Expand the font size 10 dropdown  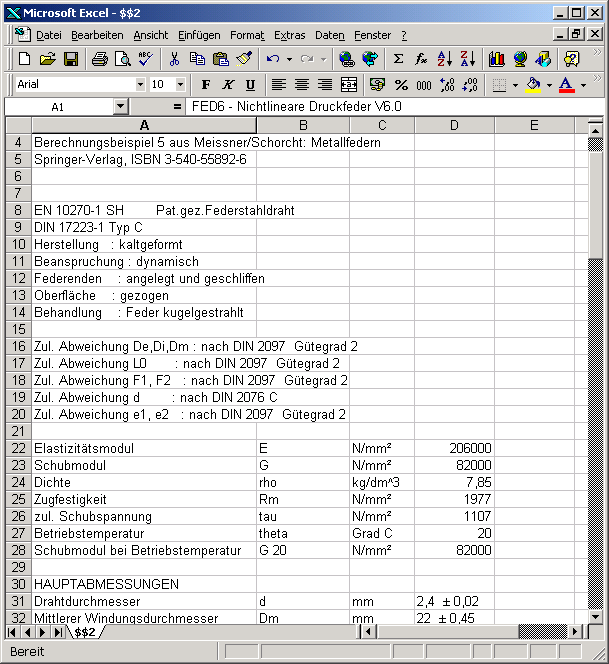click(180, 84)
